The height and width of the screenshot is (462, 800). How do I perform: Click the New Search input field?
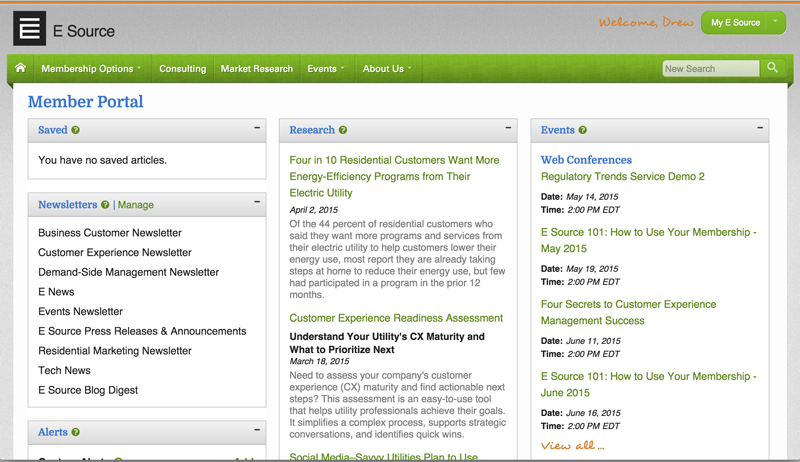711,68
